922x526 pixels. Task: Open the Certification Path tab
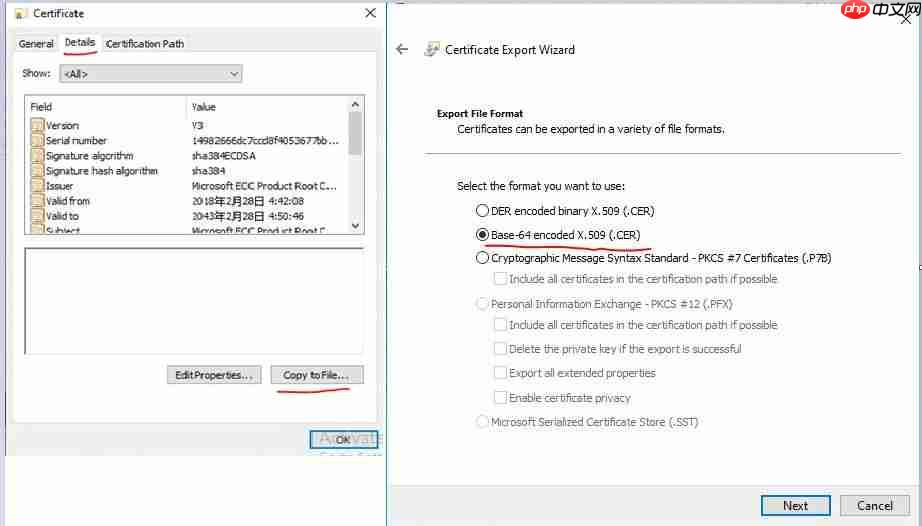145,44
